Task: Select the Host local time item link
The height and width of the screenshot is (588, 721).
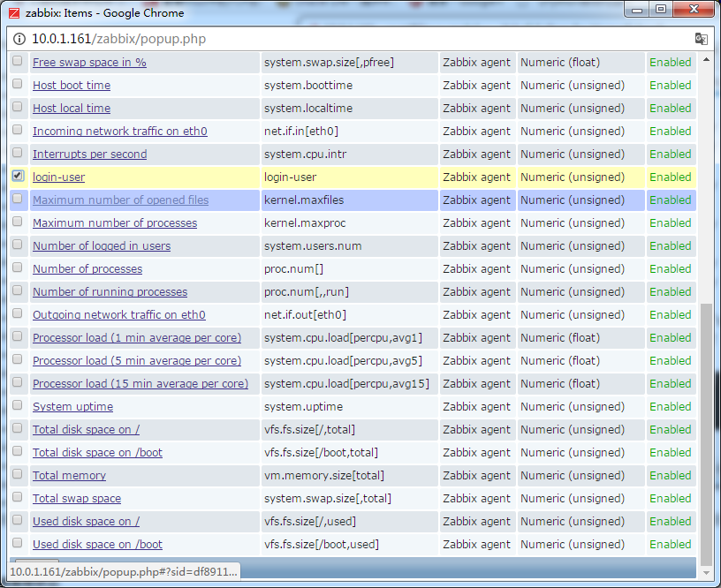Action: click(72, 109)
